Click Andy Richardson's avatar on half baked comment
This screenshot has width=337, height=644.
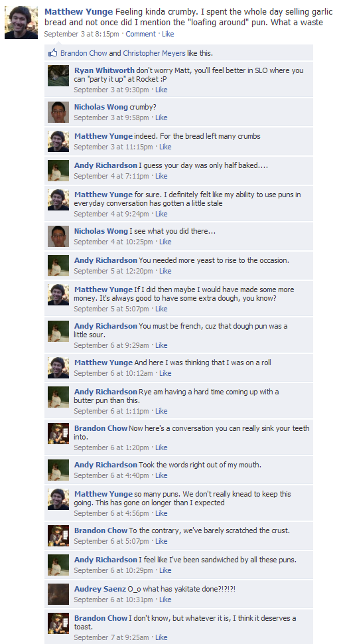[x=58, y=171]
